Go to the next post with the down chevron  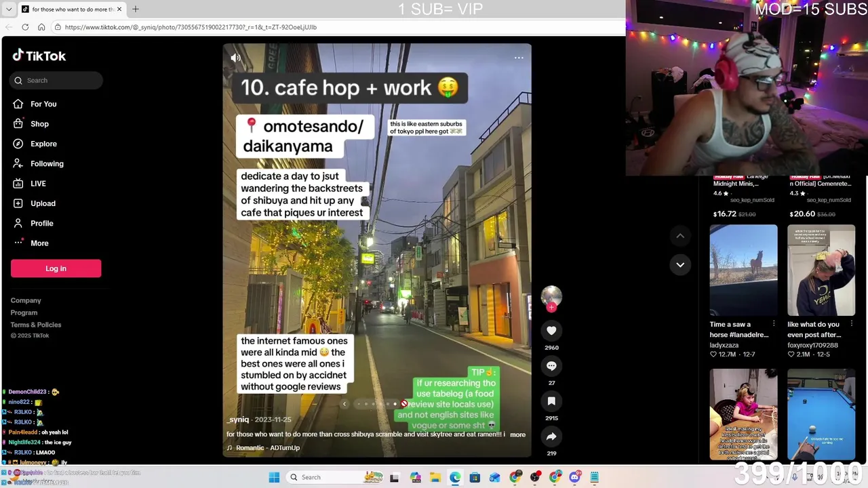pyautogui.click(x=680, y=264)
